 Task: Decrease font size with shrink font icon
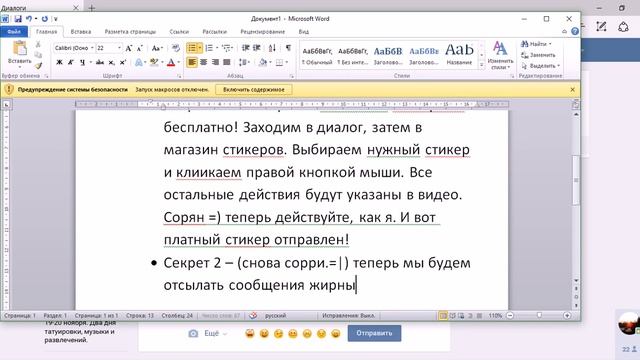click(140, 48)
